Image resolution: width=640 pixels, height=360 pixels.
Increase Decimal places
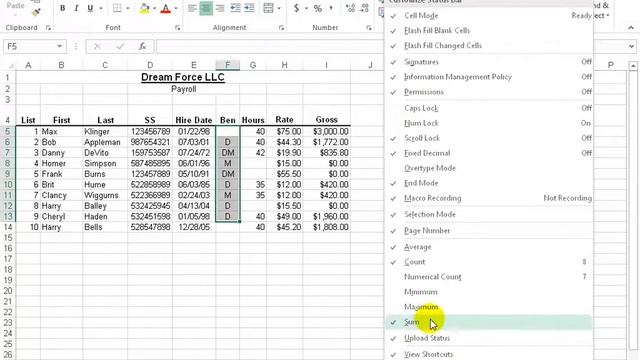point(350,8)
